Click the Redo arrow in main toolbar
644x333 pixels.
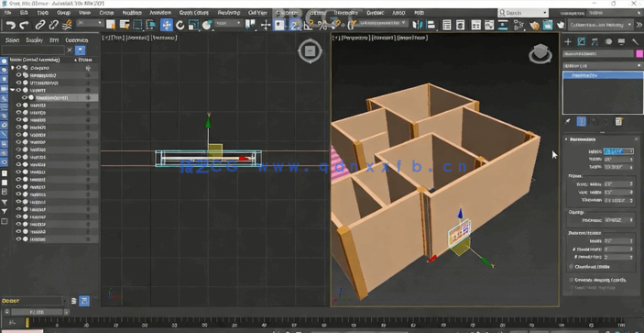[x=24, y=25]
